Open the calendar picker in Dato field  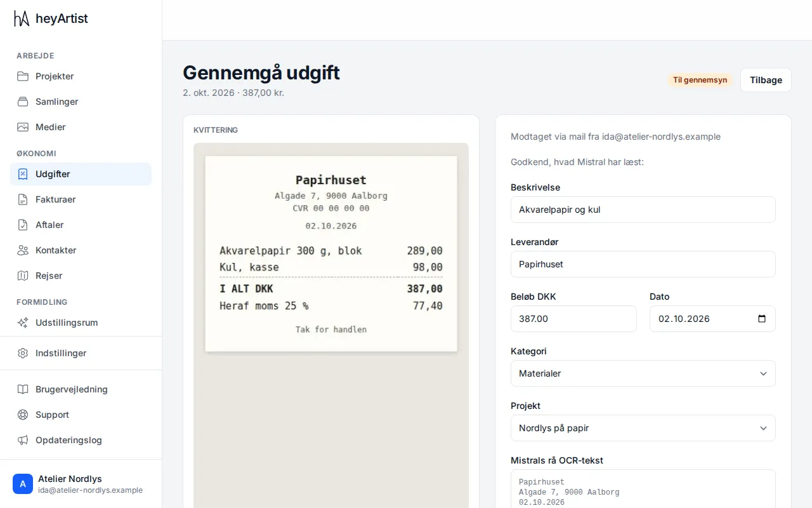tap(762, 319)
